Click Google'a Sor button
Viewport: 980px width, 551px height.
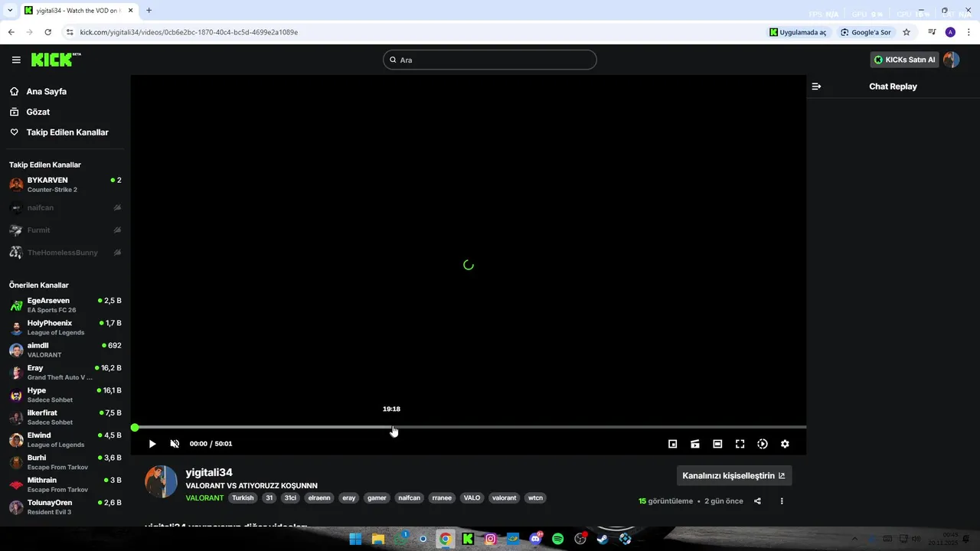[x=866, y=32]
